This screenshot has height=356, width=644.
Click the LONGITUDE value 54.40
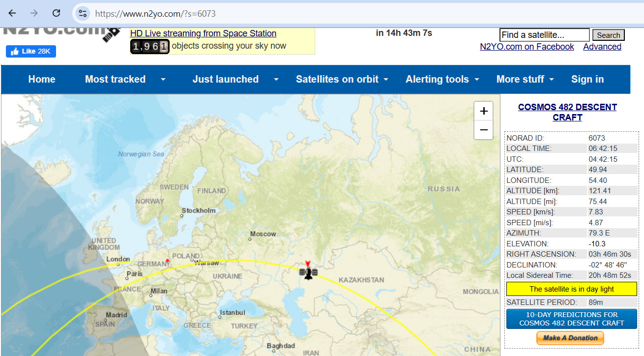pos(598,180)
